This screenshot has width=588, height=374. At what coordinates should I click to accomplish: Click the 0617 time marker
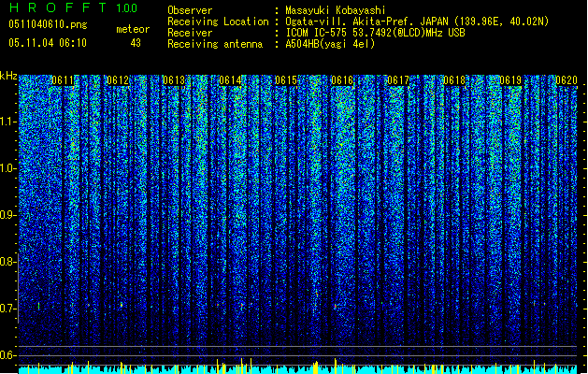coord(398,80)
